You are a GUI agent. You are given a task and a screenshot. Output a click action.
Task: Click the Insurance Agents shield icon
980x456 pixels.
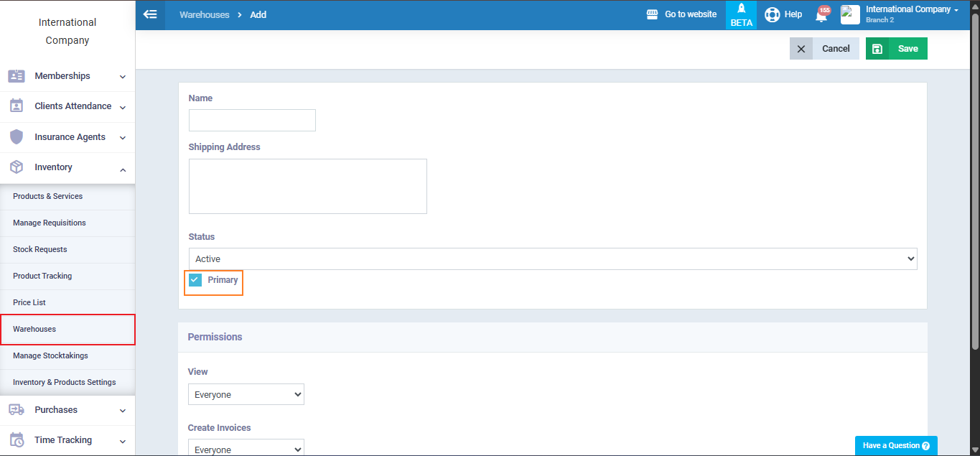point(17,137)
